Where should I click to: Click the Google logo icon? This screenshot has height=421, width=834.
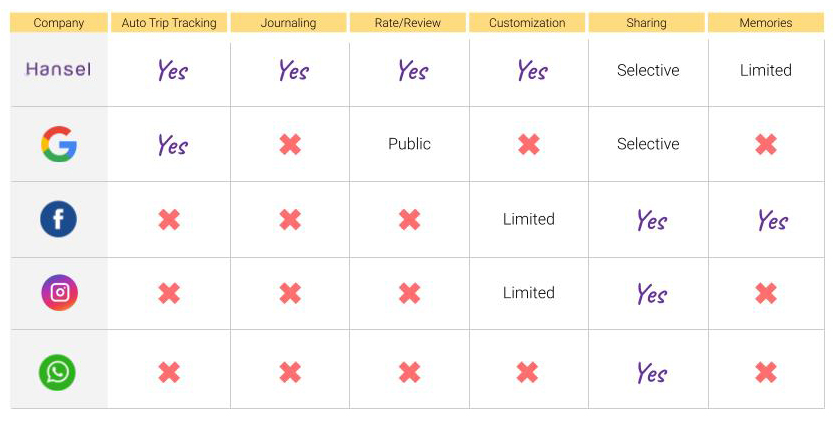tap(59, 144)
